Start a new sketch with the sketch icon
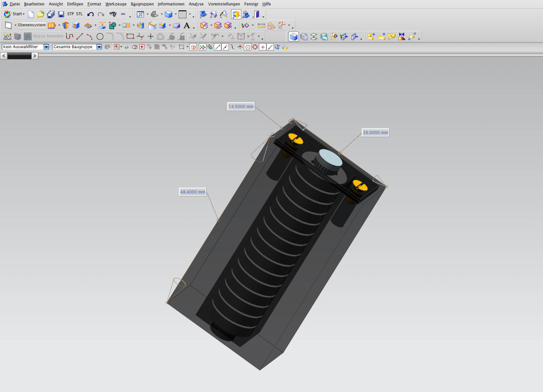The width and height of the screenshot is (543, 392). tap(7, 36)
